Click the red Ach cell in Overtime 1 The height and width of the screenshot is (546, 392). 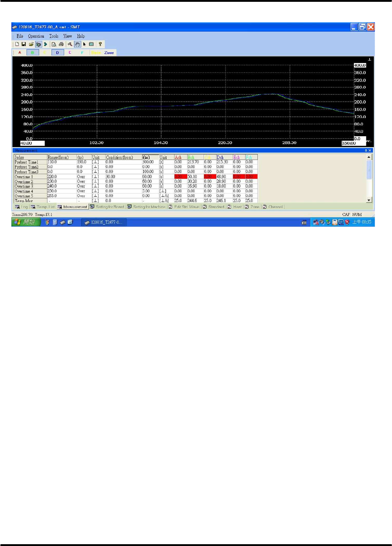[180, 177]
